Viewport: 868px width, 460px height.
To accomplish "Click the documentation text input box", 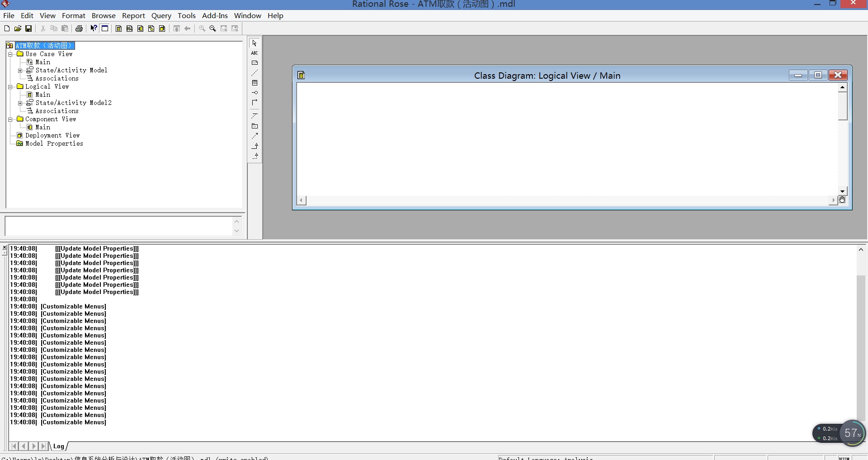I will pyautogui.click(x=119, y=226).
